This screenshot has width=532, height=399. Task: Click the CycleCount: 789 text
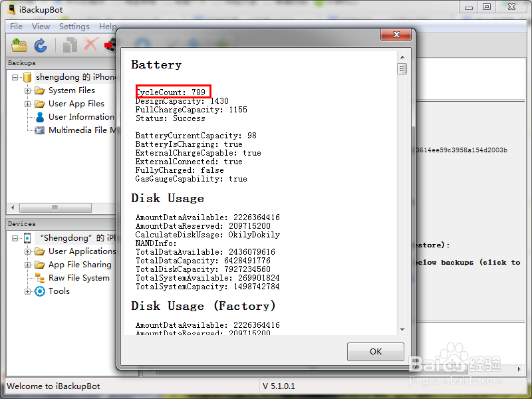(171, 92)
